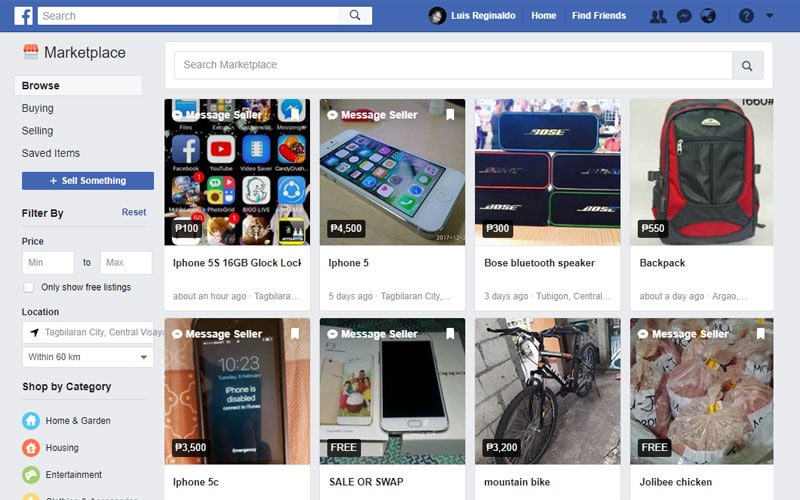Bookmark the Jolibee chicken listing

760,333
